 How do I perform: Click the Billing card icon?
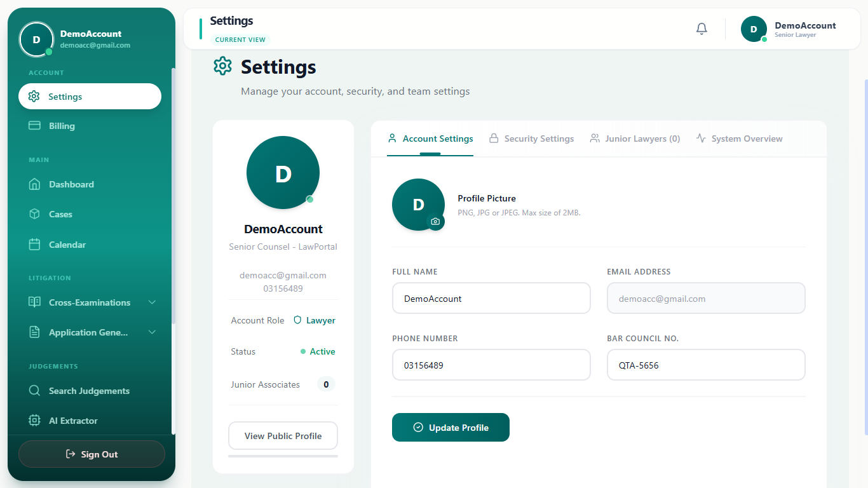[x=35, y=126]
